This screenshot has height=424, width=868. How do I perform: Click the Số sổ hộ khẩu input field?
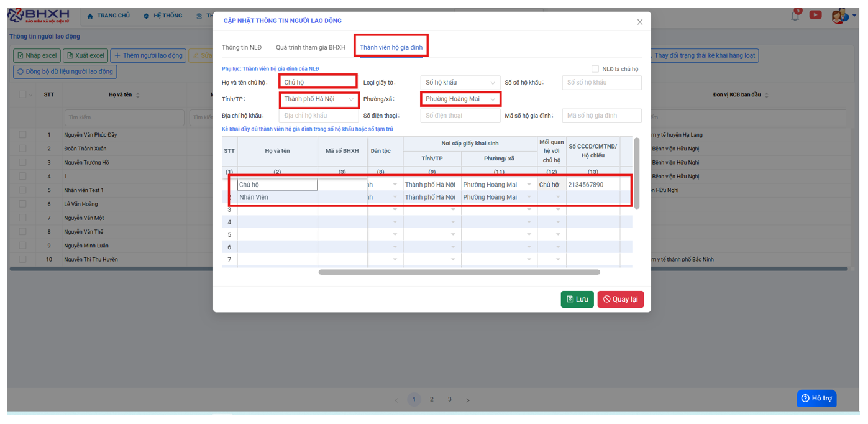(x=601, y=83)
